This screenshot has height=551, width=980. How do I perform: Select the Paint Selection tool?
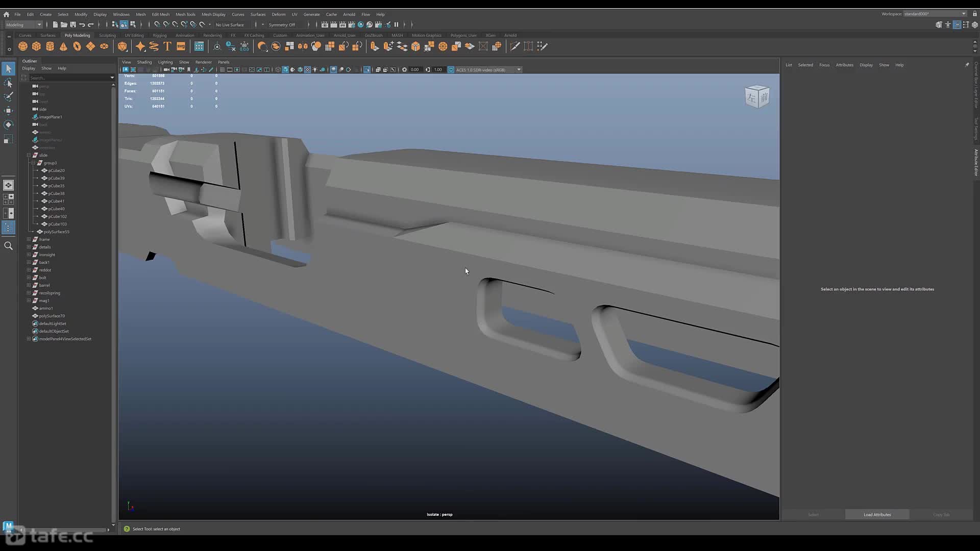pos(8,96)
